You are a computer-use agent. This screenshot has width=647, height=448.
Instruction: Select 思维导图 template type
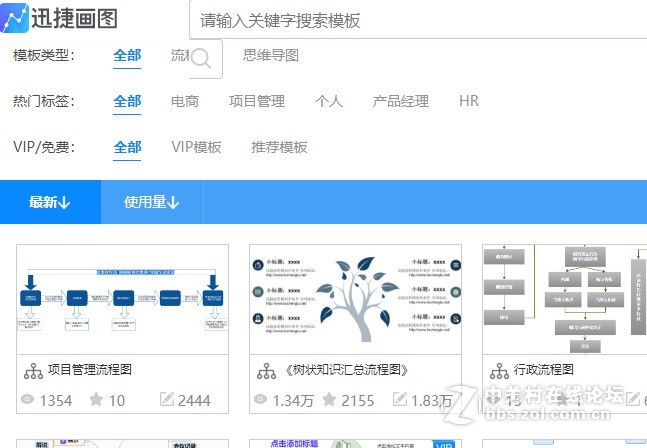point(271,55)
